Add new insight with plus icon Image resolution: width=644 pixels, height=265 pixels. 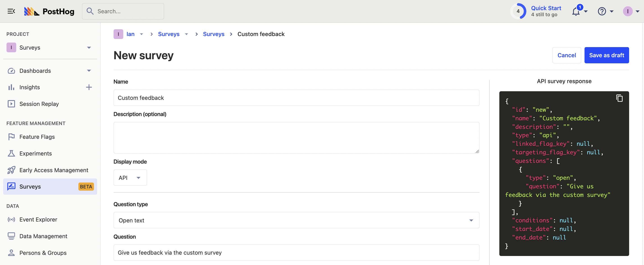click(89, 87)
